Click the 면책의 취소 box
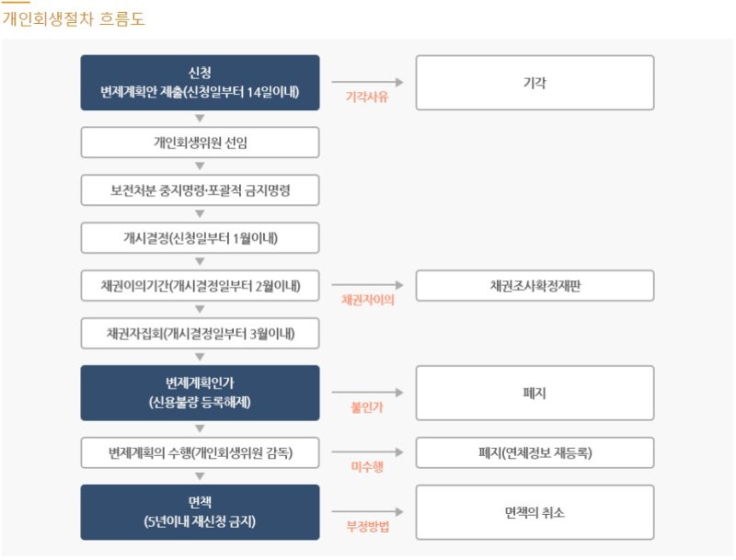The width and height of the screenshot is (736, 560). point(535,512)
